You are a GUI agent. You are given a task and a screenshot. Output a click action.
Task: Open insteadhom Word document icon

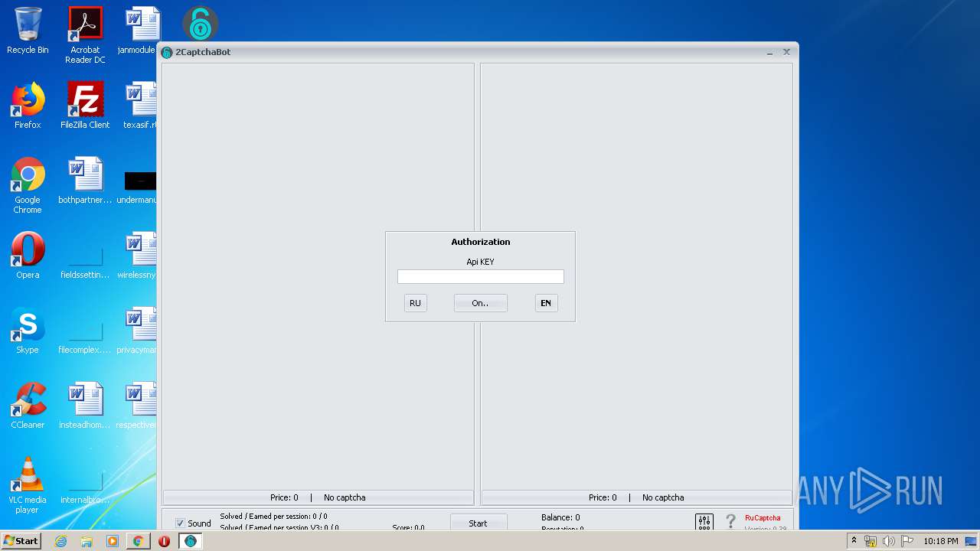point(85,406)
